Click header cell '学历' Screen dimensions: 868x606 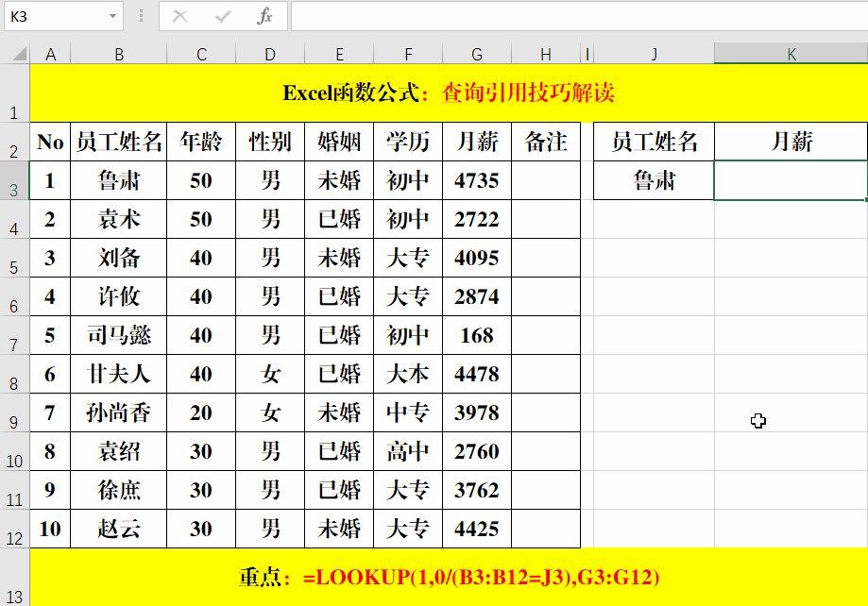coord(408,142)
